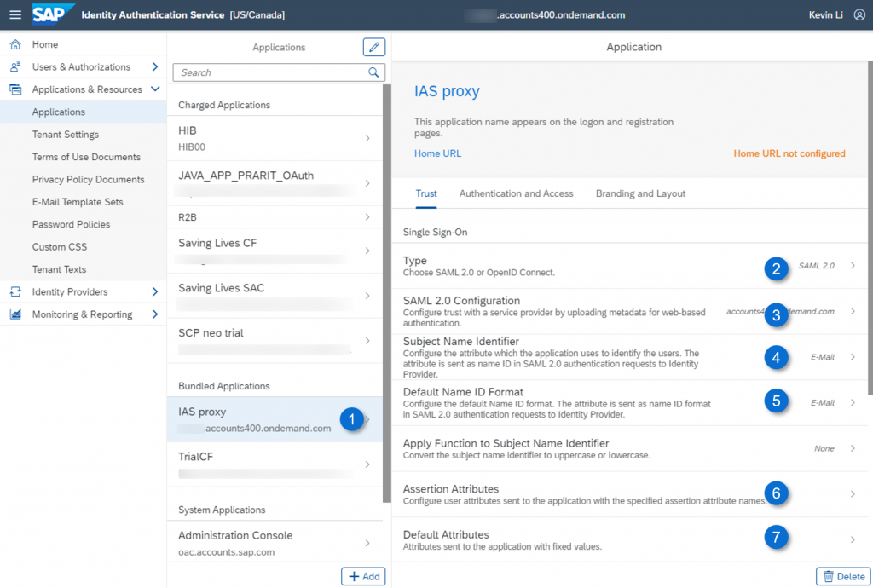Expand Monitoring & Reporting menu

(155, 314)
